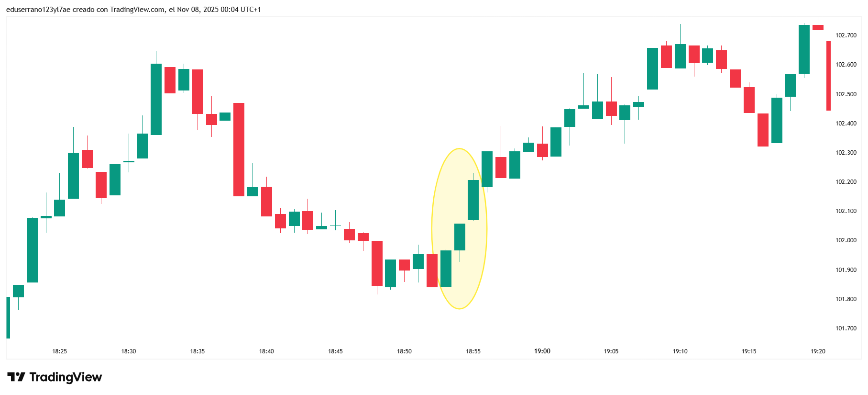Click the last red candle at right edge

[x=828, y=76]
